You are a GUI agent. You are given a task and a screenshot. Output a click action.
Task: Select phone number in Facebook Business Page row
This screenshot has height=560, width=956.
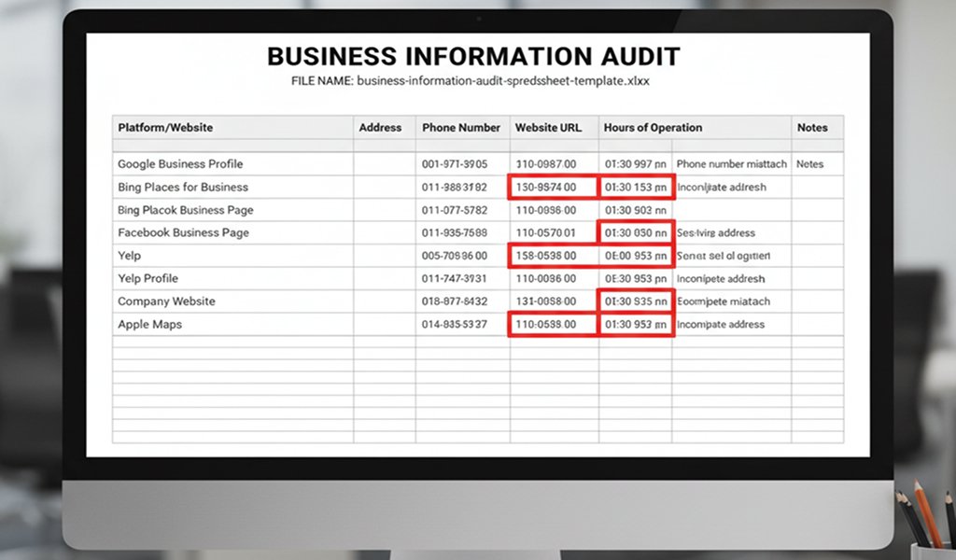pos(463,232)
